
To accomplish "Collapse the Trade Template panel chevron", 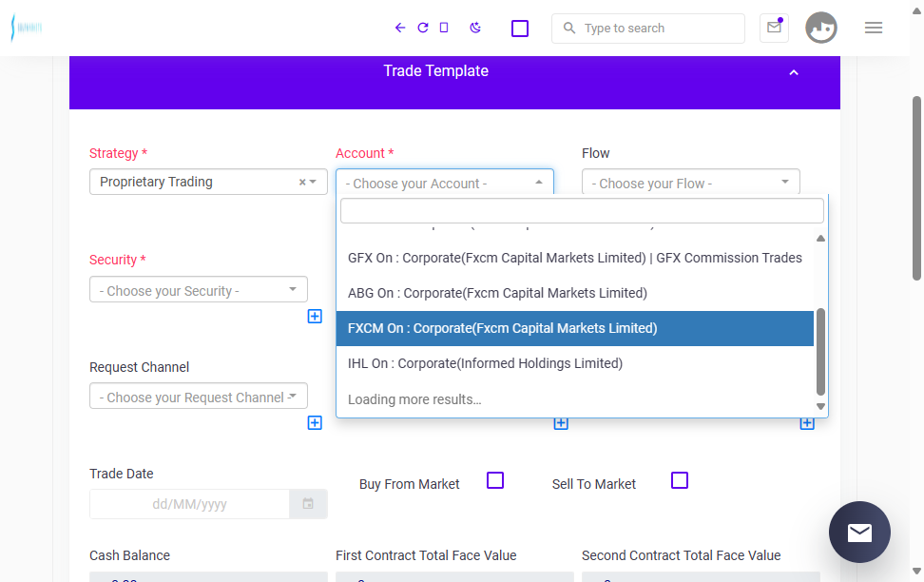I will [794, 72].
